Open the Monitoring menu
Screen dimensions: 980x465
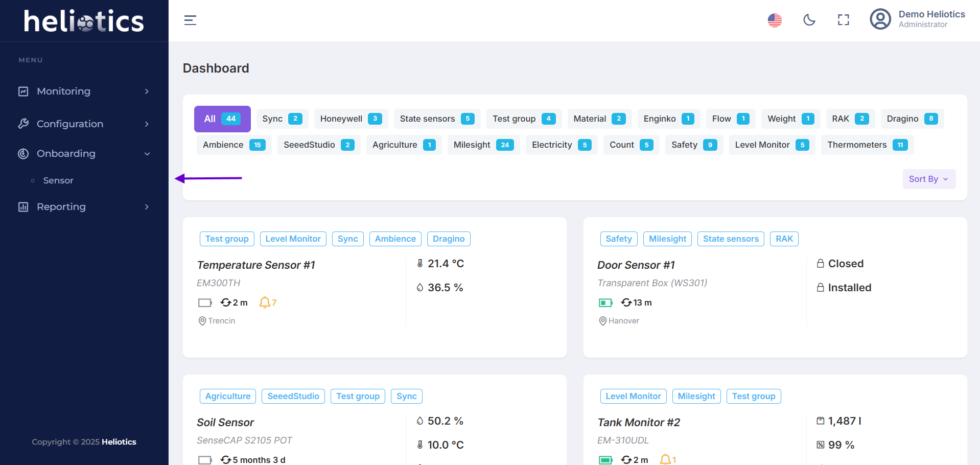(x=84, y=91)
